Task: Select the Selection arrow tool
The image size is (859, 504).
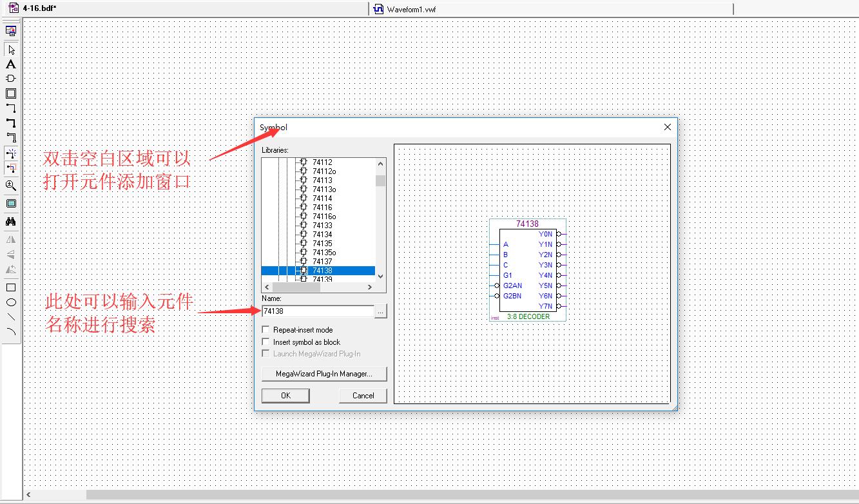Action: pos(11,50)
